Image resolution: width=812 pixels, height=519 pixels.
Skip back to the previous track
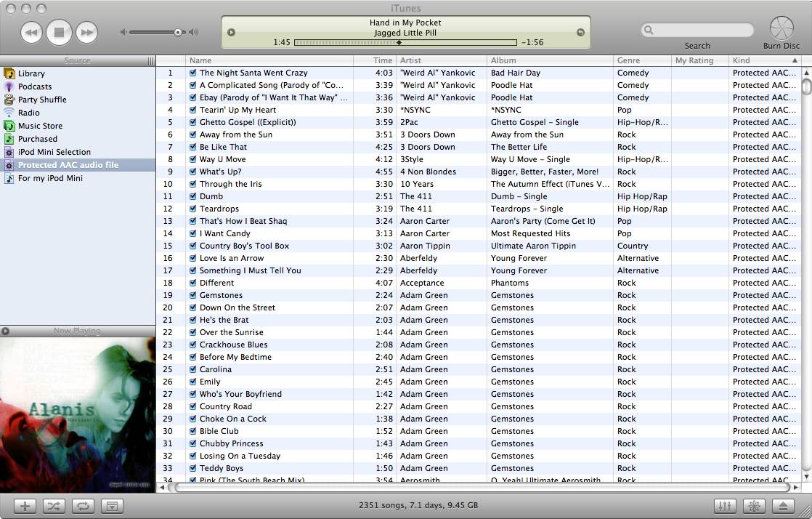pos(31,32)
